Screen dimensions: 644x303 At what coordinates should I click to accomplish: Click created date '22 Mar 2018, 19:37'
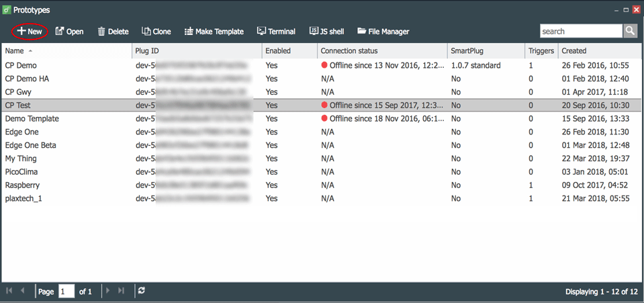[x=595, y=159]
